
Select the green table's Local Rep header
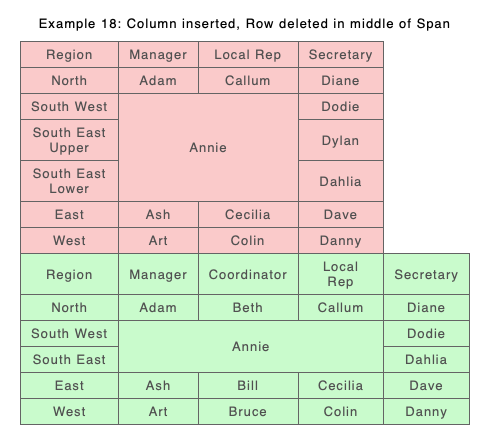click(341, 274)
